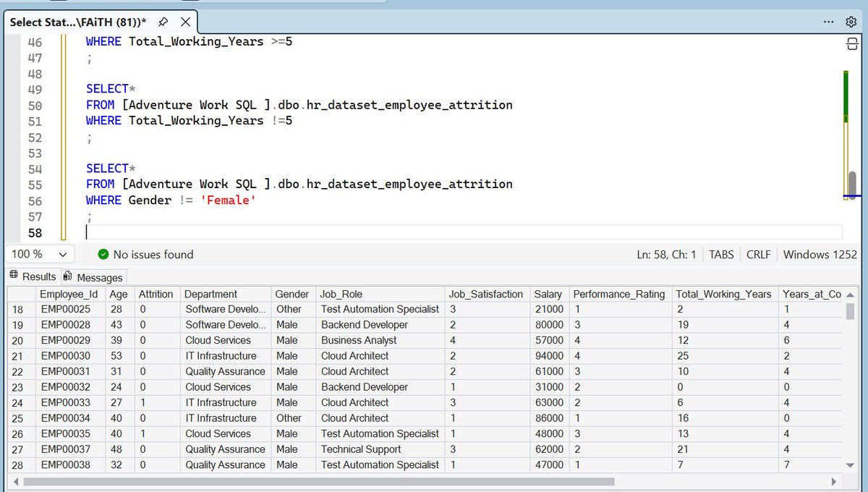Click the Job_Role column header
The height and width of the screenshot is (492, 868).
[x=380, y=294]
